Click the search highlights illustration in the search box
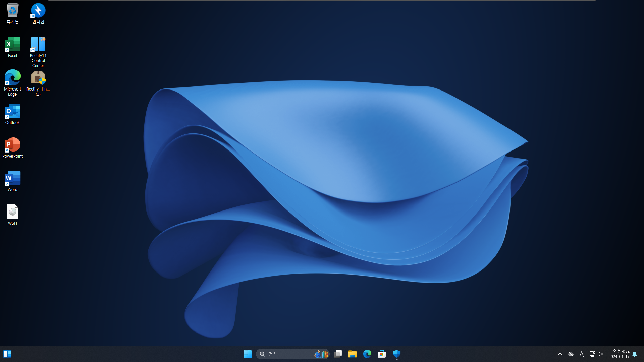The width and height of the screenshot is (644, 362). [x=321, y=354]
